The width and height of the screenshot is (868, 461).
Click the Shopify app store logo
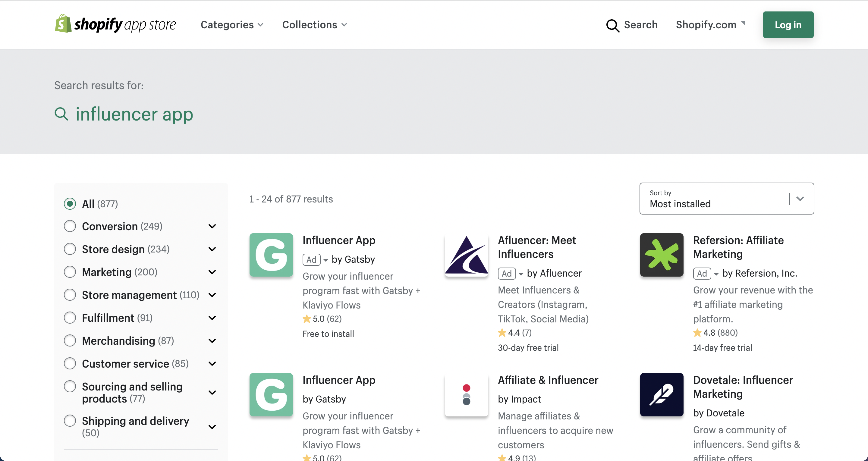115,24
